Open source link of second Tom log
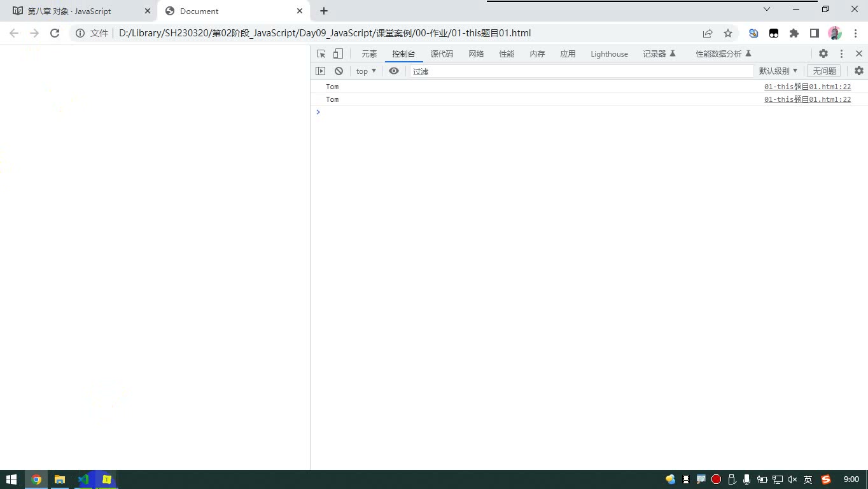The width and height of the screenshot is (868, 489). tap(808, 99)
